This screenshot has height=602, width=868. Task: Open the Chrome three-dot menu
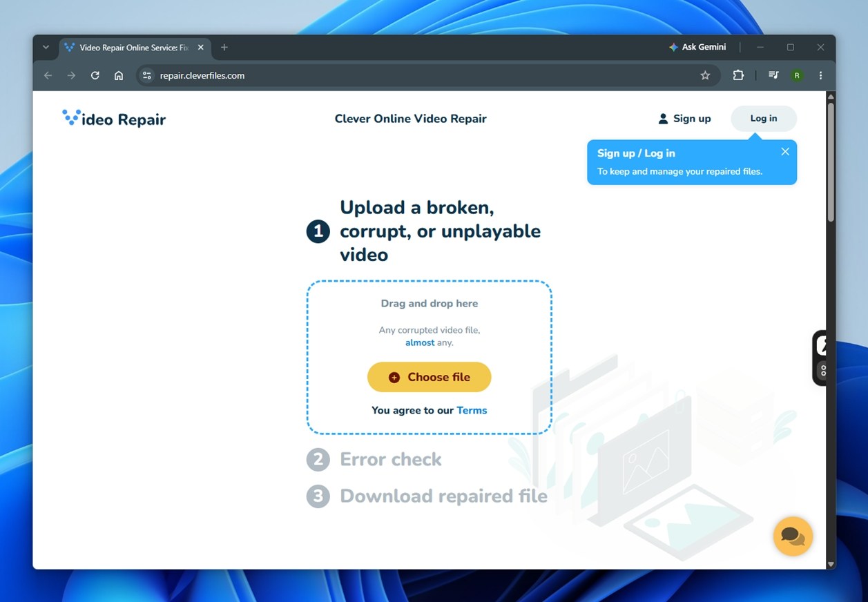click(x=820, y=75)
